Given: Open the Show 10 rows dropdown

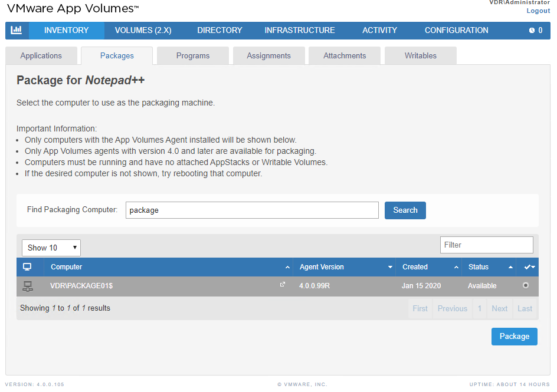Looking at the screenshot, I should pos(51,248).
